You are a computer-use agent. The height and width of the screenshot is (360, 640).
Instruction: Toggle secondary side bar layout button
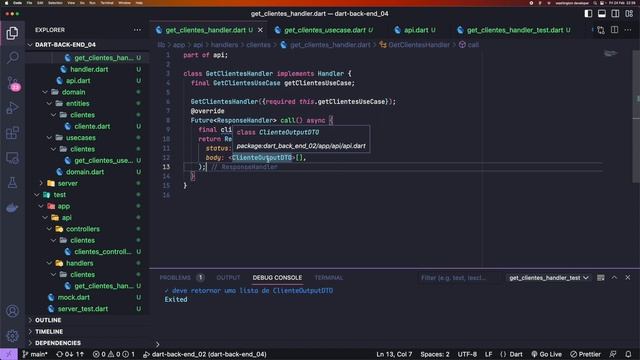pos(615,13)
